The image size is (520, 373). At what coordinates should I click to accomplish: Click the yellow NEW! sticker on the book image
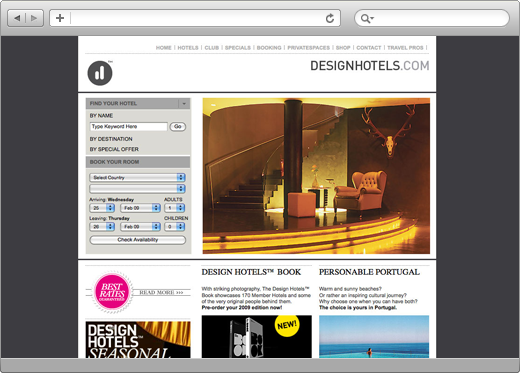coord(287,326)
